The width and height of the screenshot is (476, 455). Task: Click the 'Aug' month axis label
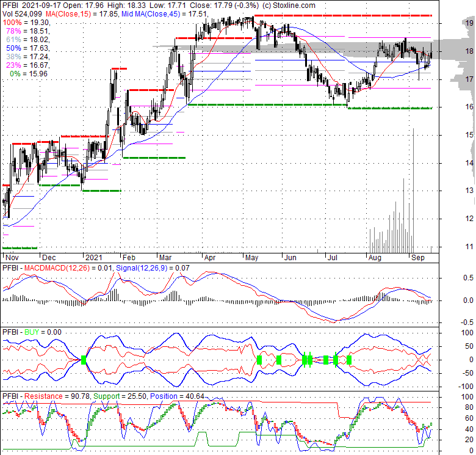pyautogui.click(x=375, y=258)
